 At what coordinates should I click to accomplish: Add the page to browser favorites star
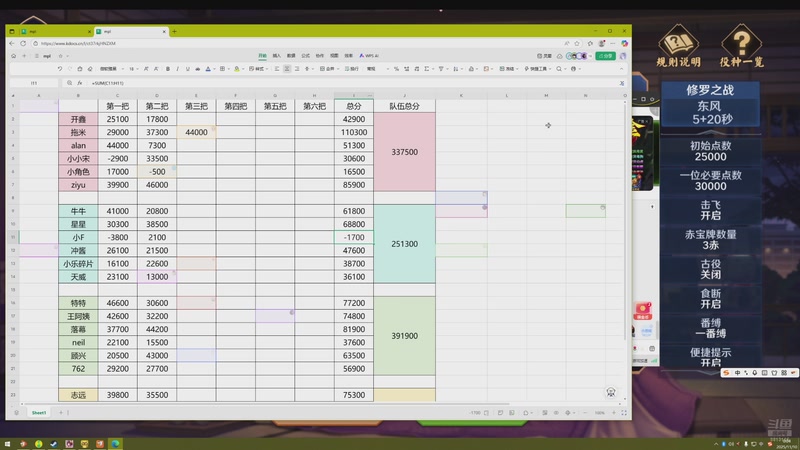577,43
